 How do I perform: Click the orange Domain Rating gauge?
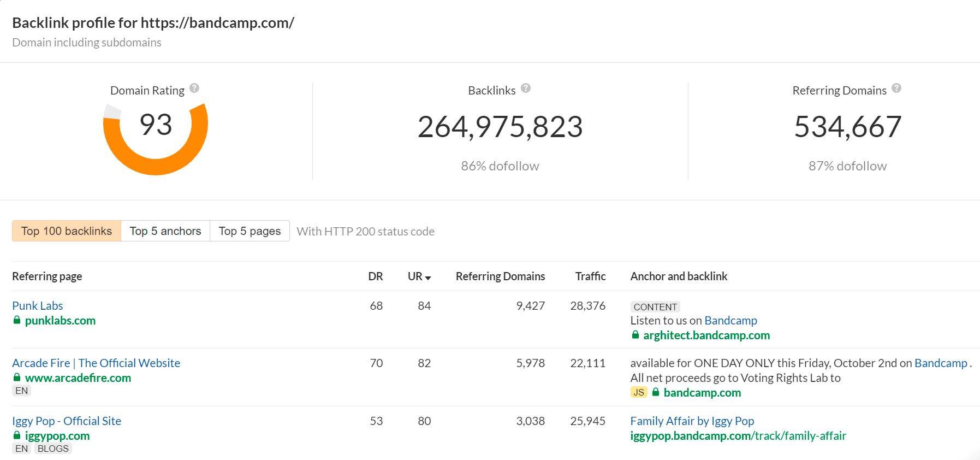(156, 167)
